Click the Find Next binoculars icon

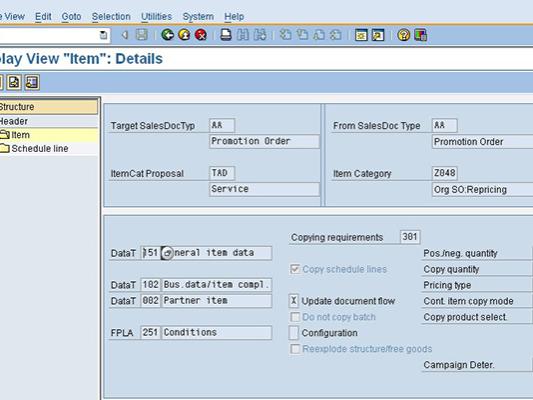[260, 35]
